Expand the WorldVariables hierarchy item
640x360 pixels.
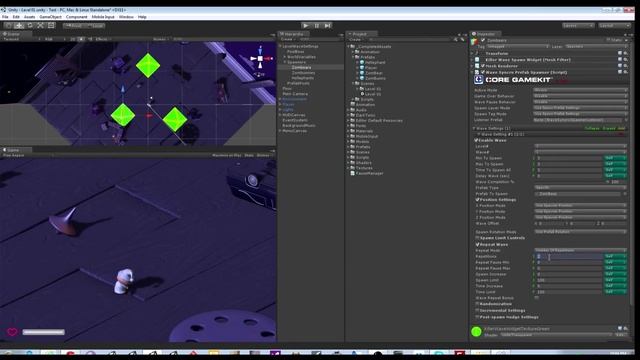(285, 57)
